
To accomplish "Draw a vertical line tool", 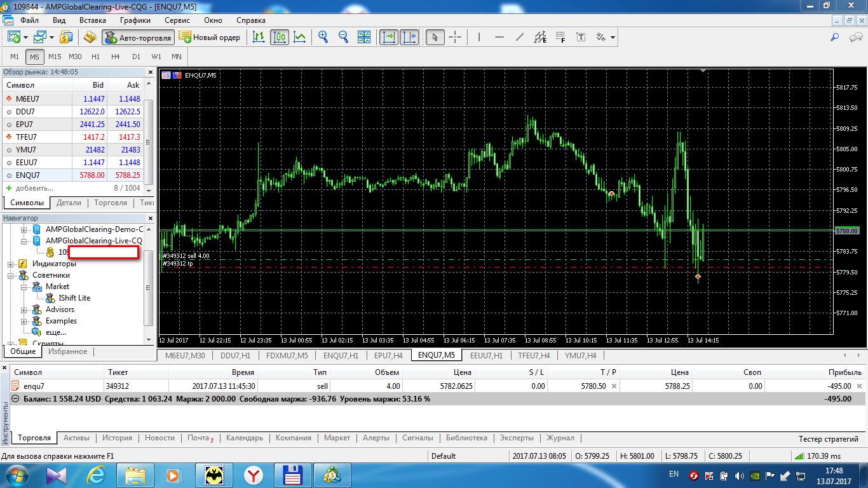I will (x=478, y=37).
